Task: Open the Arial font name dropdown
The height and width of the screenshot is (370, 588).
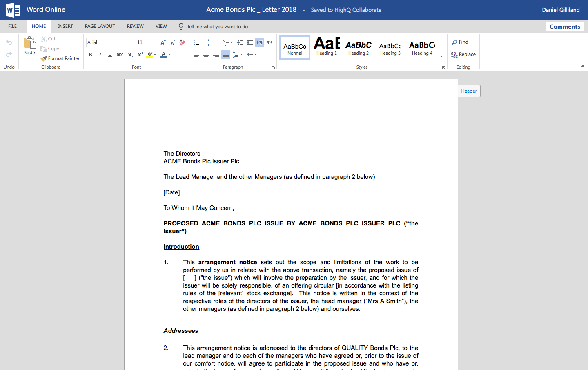Action: (132, 42)
